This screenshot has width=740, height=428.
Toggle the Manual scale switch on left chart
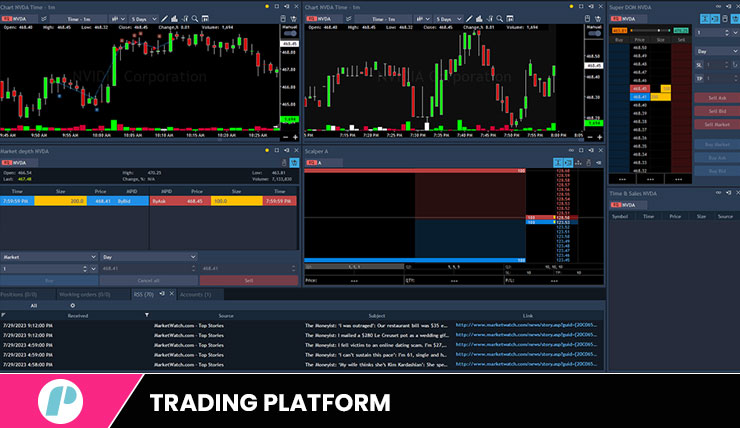pos(290,34)
